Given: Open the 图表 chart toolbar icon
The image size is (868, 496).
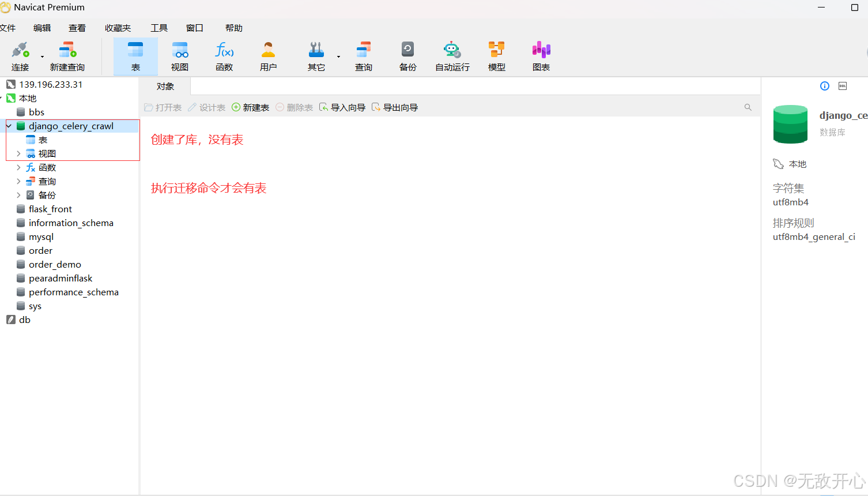Looking at the screenshot, I should coord(541,57).
